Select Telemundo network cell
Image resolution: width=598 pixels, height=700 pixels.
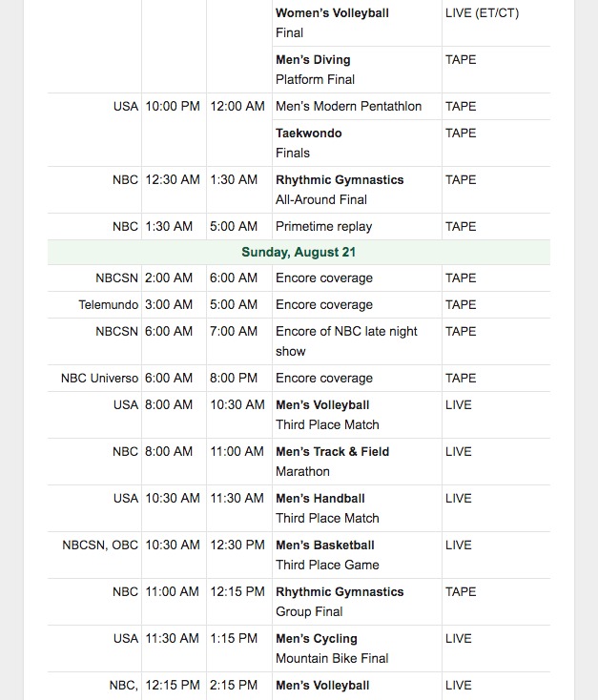point(108,304)
